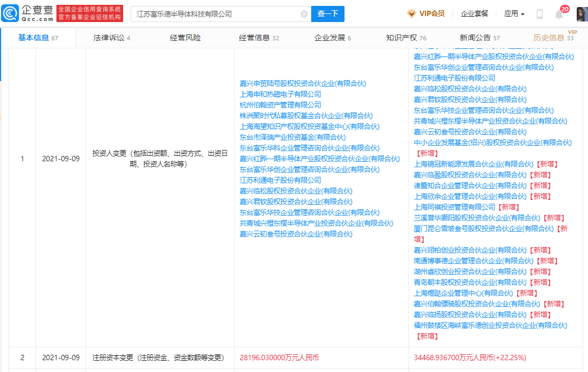Open 上海煜懿企业管理中心 link

[x=463, y=294]
